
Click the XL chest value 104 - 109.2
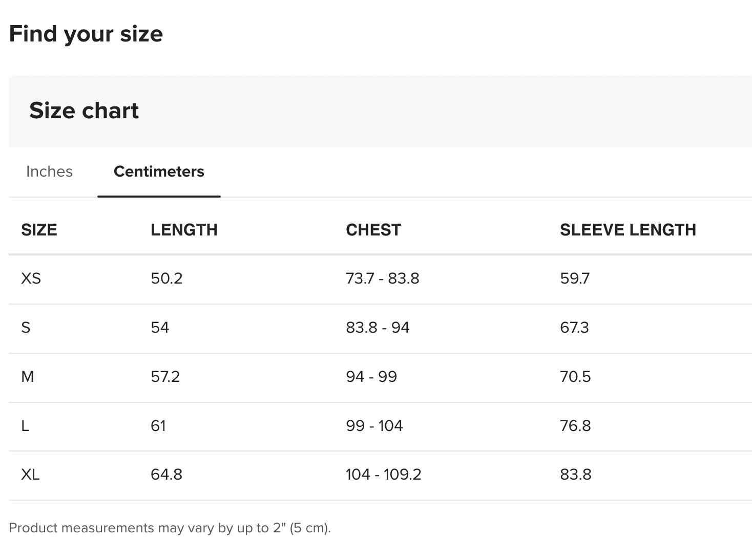[x=383, y=475]
